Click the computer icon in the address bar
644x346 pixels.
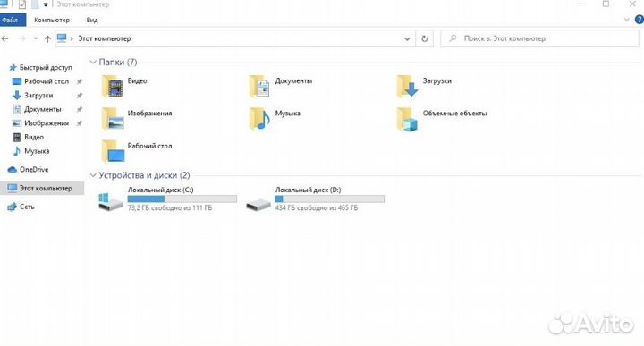pos(62,38)
